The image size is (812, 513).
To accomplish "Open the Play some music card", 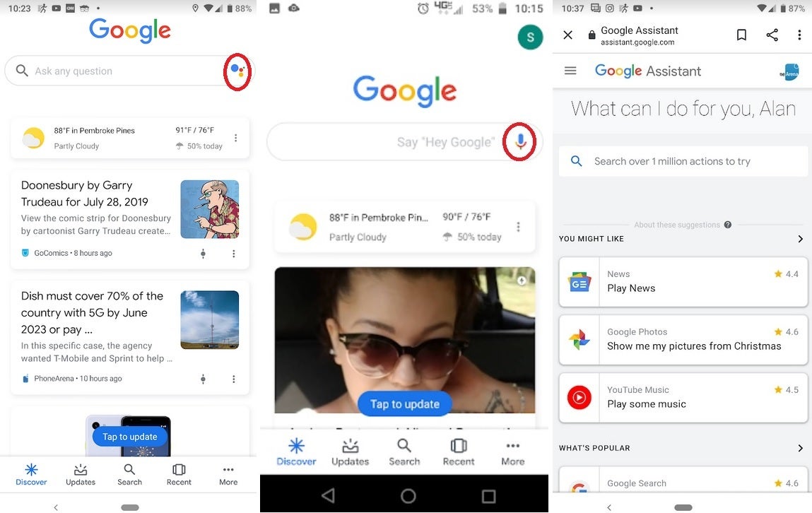I will (x=683, y=398).
